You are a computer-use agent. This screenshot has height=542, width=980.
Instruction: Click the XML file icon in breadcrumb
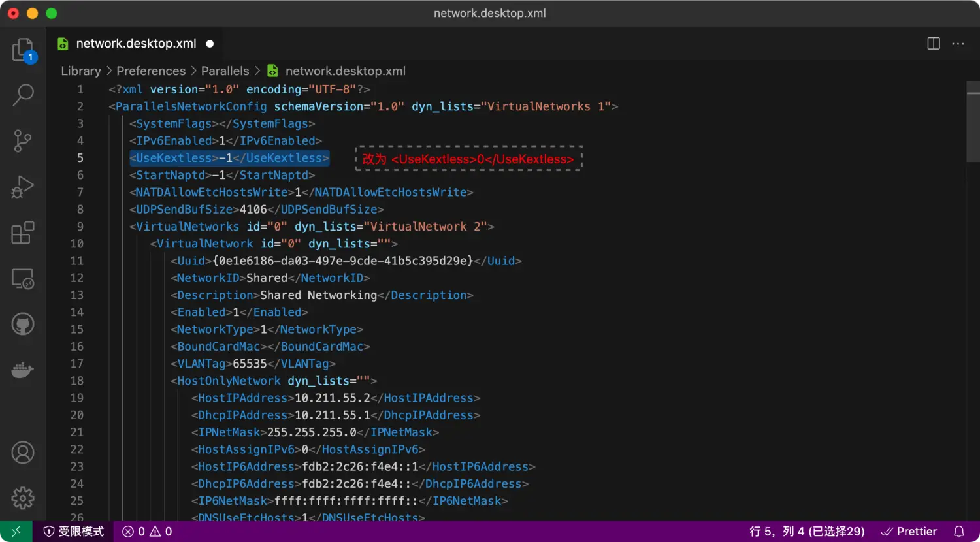[272, 71]
